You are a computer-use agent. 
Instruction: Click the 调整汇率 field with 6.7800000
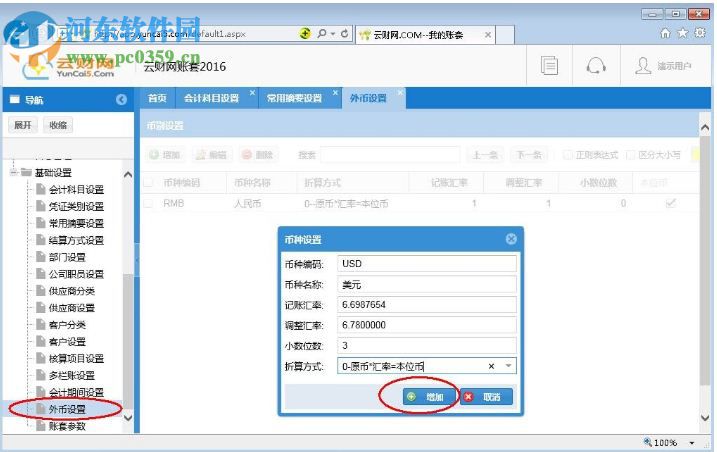(427, 325)
